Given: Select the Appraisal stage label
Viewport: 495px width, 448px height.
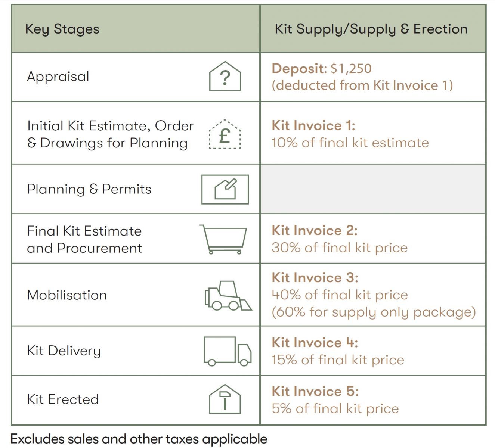Looking at the screenshot, I should 58,77.
